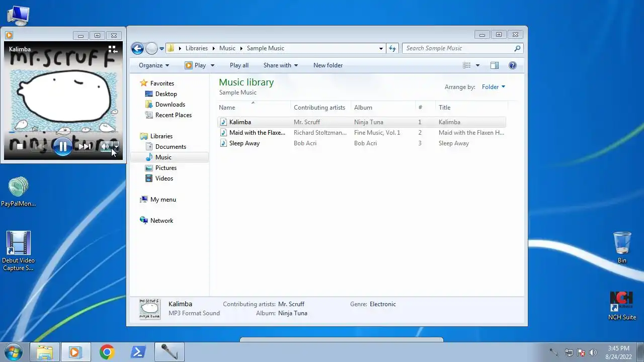Select Libraries in navigation pane
This screenshot has width=644, height=362.
coord(156,136)
